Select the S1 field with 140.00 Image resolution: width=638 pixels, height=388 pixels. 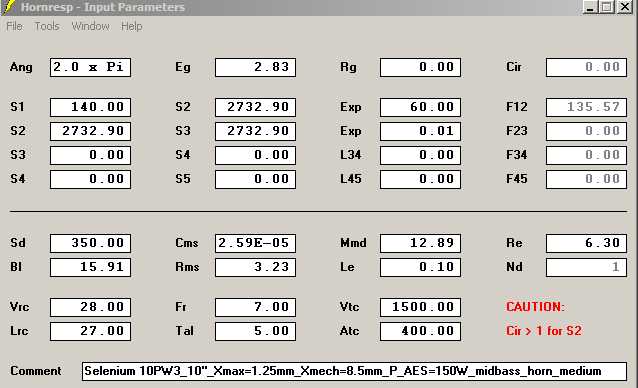click(x=90, y=107)
